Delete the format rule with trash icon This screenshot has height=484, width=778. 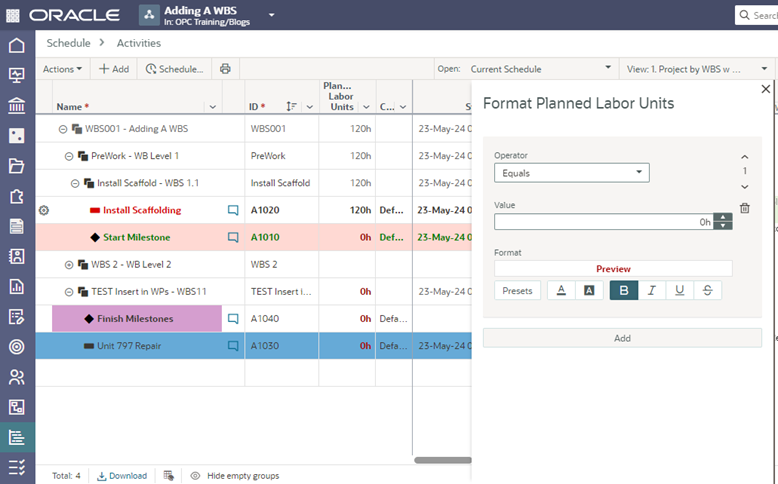(x=745, y=208)
